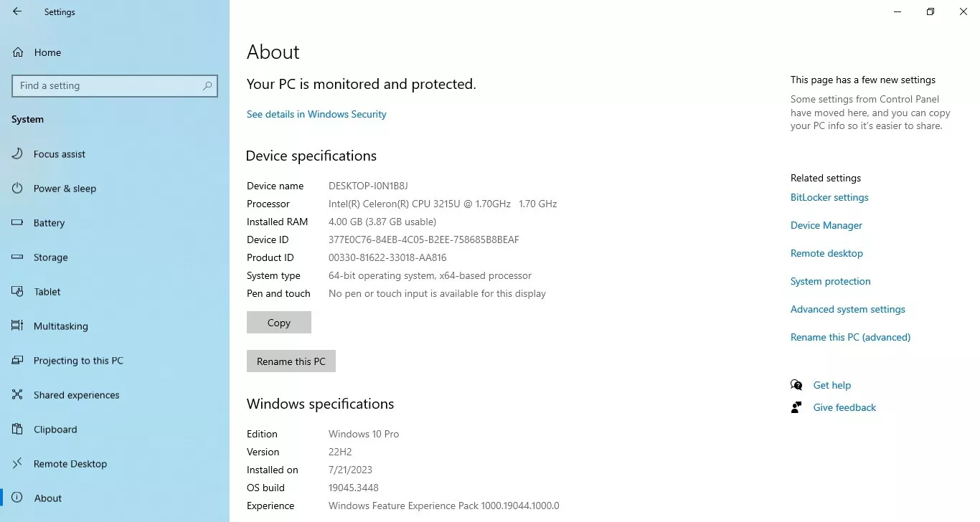Click the Tablet icon in sidebar
The width and height of the screenshot is (980, 522).
coord(18,292)
